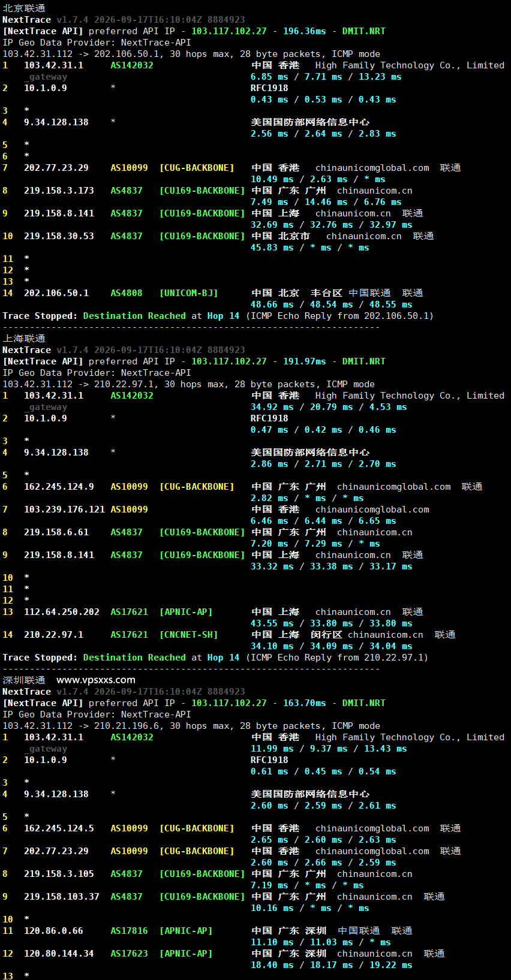511x980 pixels.
Task: Select the '上海联通' section heading
Action: (x=24, y=339)
